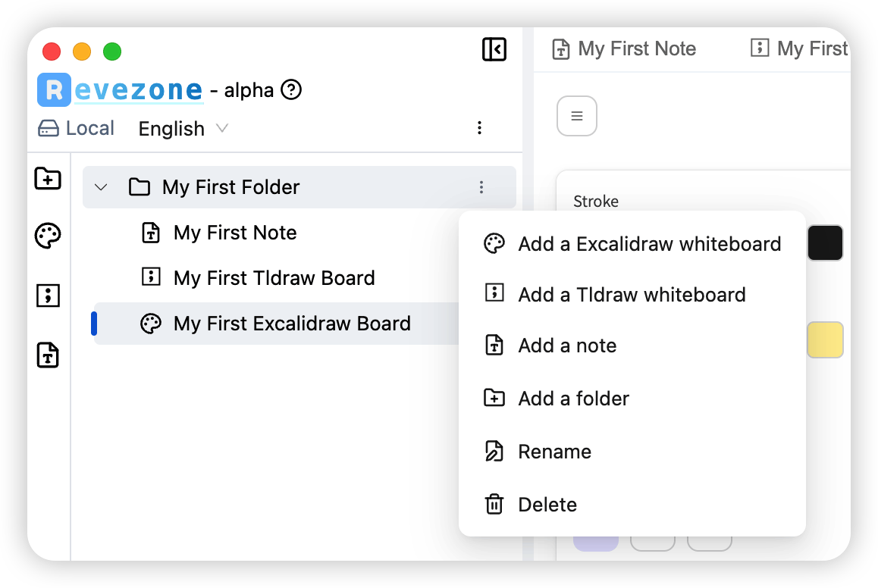Choose Add a folder in context menu
The width and height of the screenshot is (878, 588).
(573, 399)
